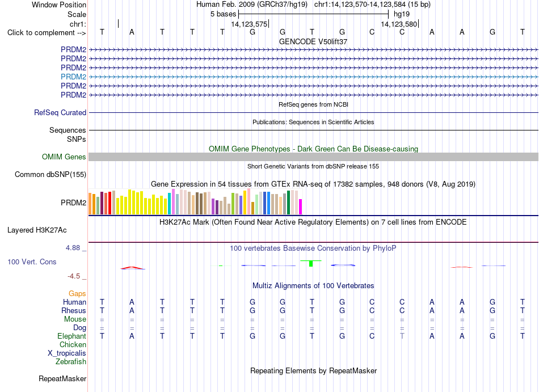This screenshot has width=539, height=392.
Task: Click the GENCODE V50lift37 track title
Action: [313, 41]
